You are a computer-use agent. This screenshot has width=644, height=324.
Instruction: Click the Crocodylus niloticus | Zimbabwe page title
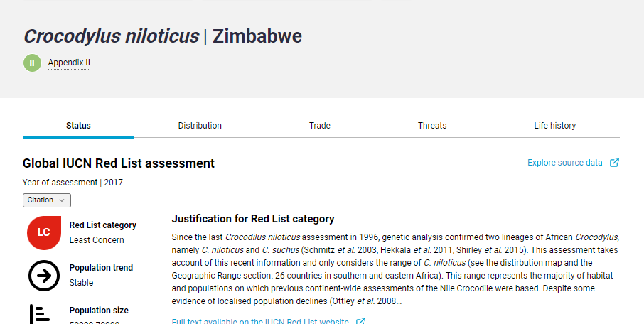click(163, 36)
